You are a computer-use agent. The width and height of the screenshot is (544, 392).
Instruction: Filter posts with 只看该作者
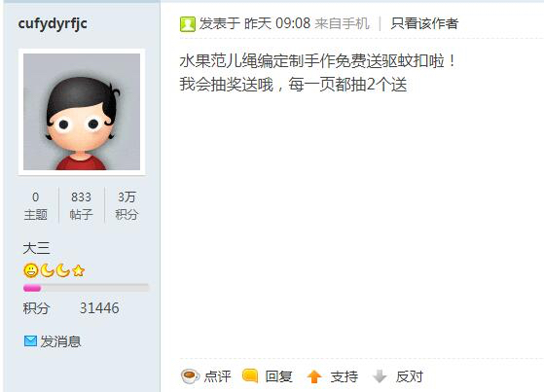click(x=424, y=23)
